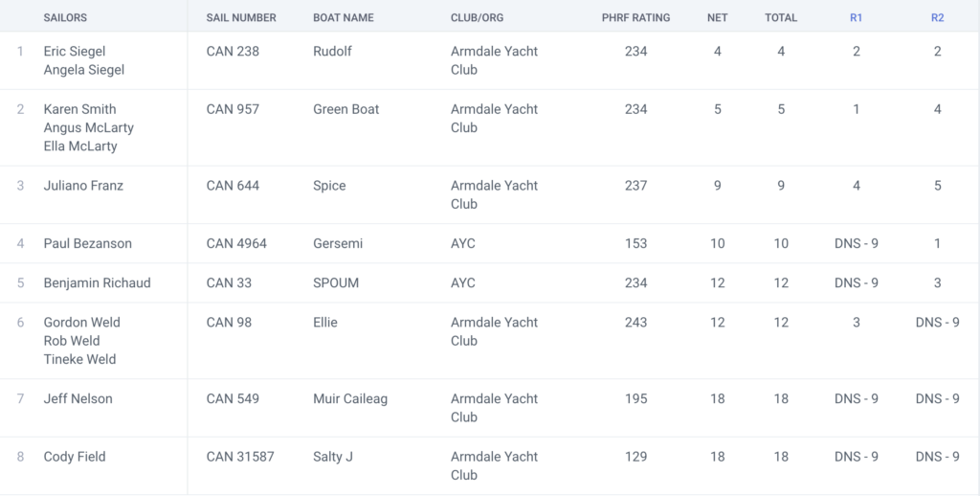The width and height of the screenshot is (980, 496).
Task: Click boat name Muir Caileag
Action: point(350,399)
